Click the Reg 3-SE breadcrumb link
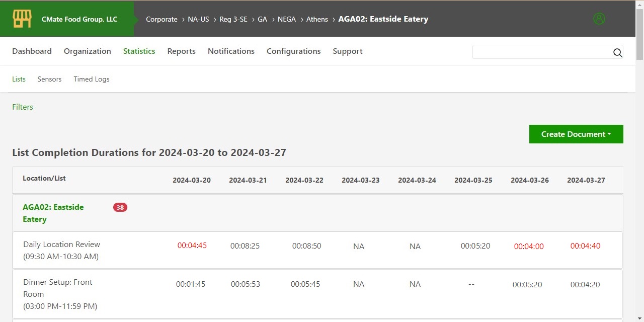644x322 pixels. 233,19
